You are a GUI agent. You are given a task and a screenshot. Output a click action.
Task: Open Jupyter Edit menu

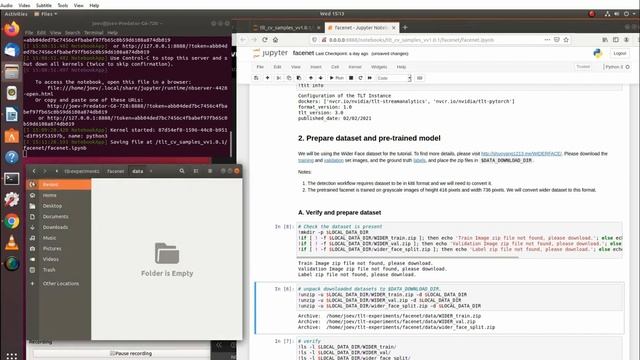(278, 67)
